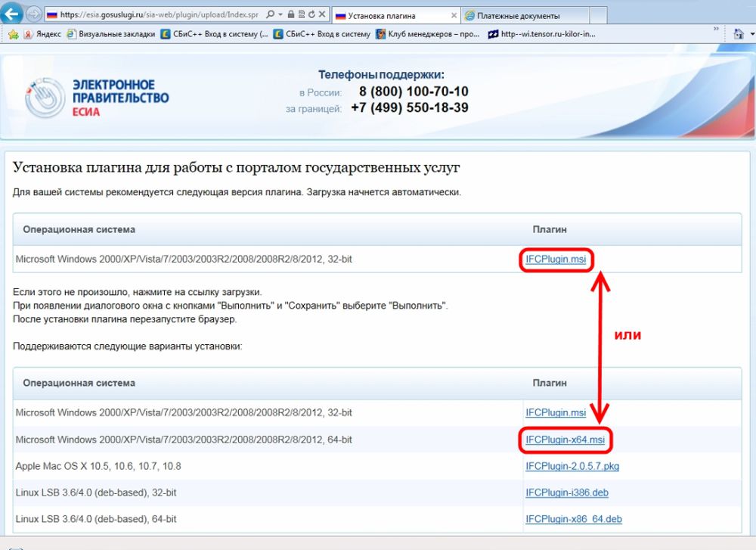
Task: Open address bar search dropdown arrow
Action: click(x=280, y=15)
